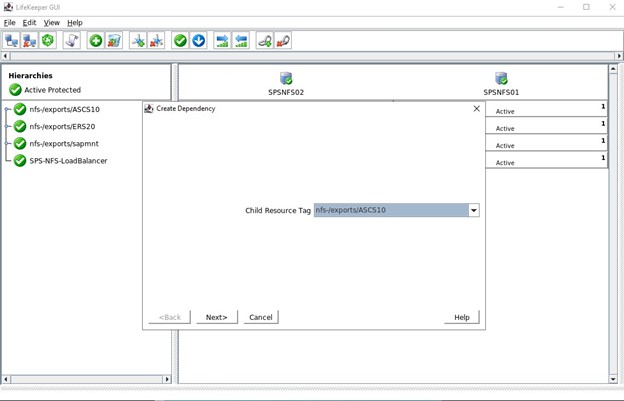Click the green plus Create Resource Hierarchy icon
The height and width of the screenshot is (401, 624).
pos(96,41)
